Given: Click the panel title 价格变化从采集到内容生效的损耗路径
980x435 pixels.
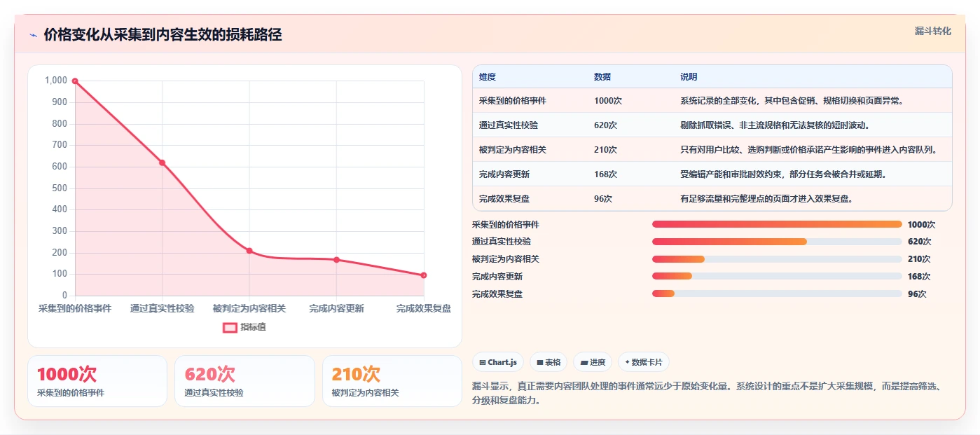Looking at the screenshot, I should (163, 35).
